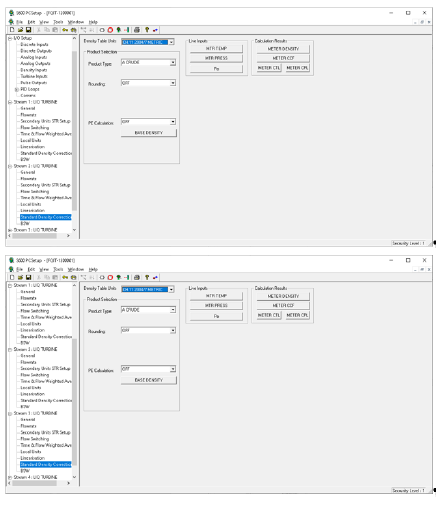Click the Save diskette icon in lower window toolbar
This screenshot has height=507, width=439.
(x=28, y=277)
